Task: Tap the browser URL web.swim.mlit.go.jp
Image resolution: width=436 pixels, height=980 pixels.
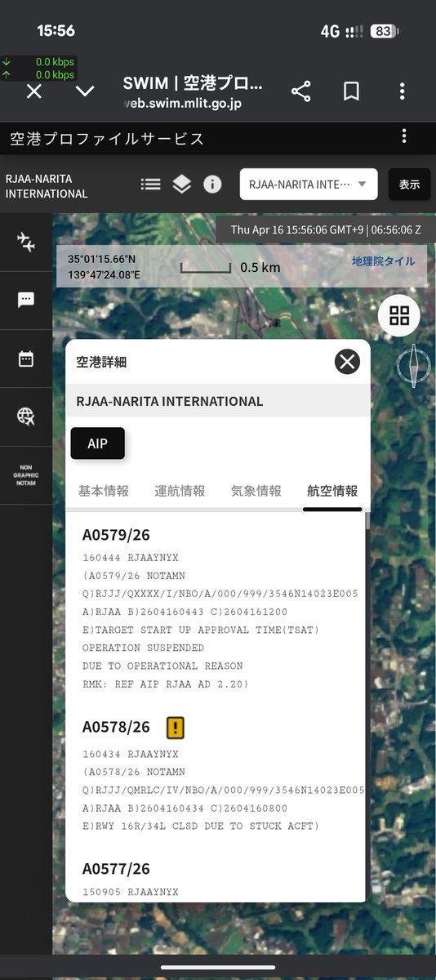Action: (x=182, y=104)
